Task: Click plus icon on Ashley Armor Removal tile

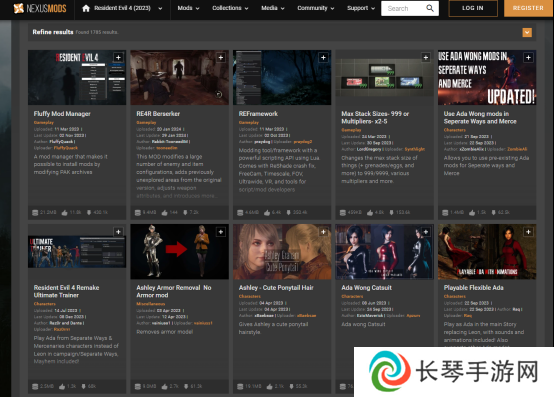Action: tap(221, 232)
